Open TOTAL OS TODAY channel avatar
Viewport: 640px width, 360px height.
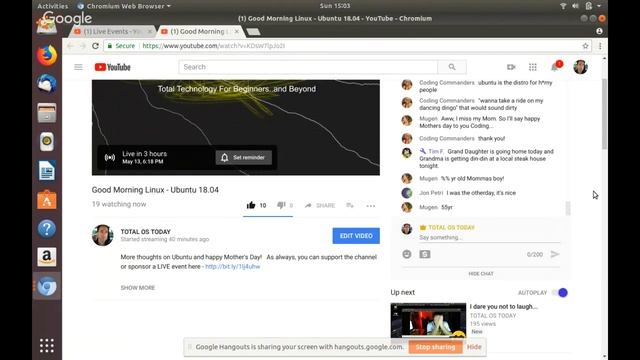click(102, 235)
